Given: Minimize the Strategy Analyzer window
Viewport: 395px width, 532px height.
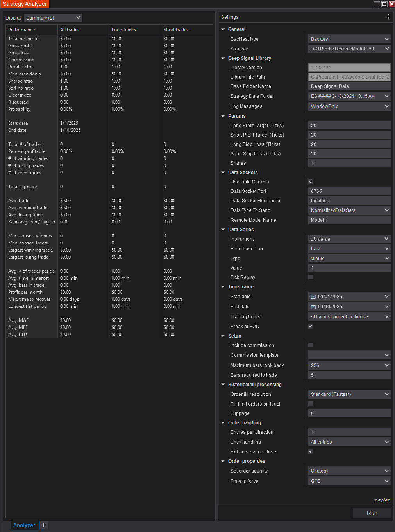Looking at the screenshot, I should [377, 4].
